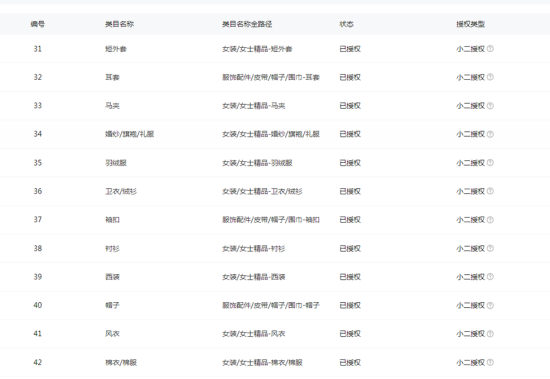Click the path 女装/女士精品-衬衫

pos(254,248)
